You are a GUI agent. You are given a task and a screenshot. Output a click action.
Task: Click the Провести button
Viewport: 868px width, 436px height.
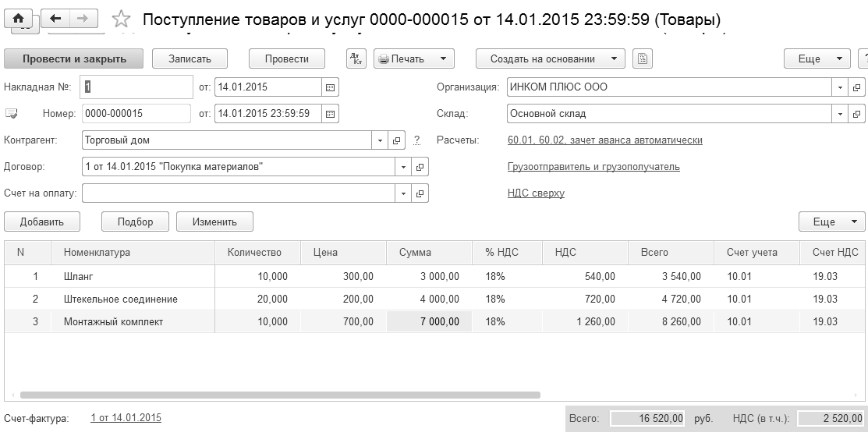(x=287, y=58)
